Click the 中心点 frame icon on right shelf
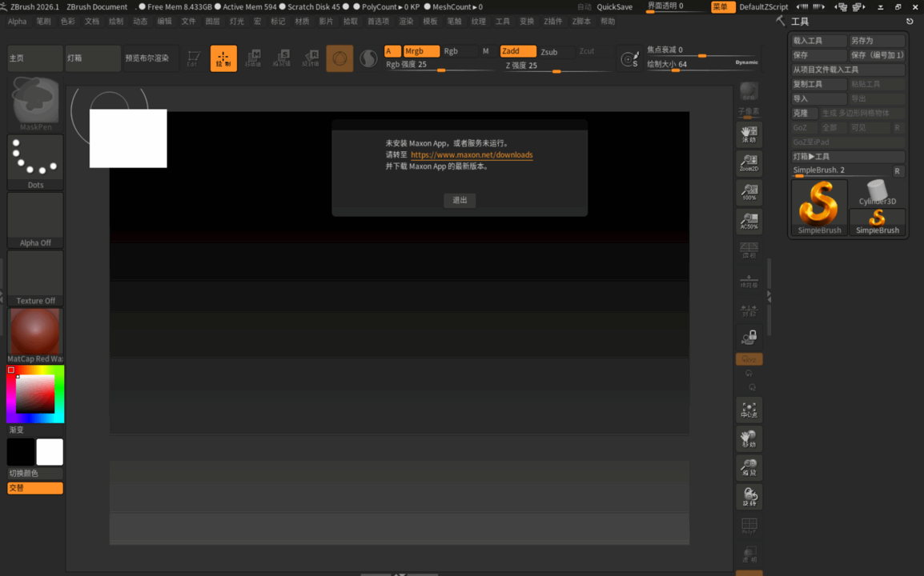 749,410
